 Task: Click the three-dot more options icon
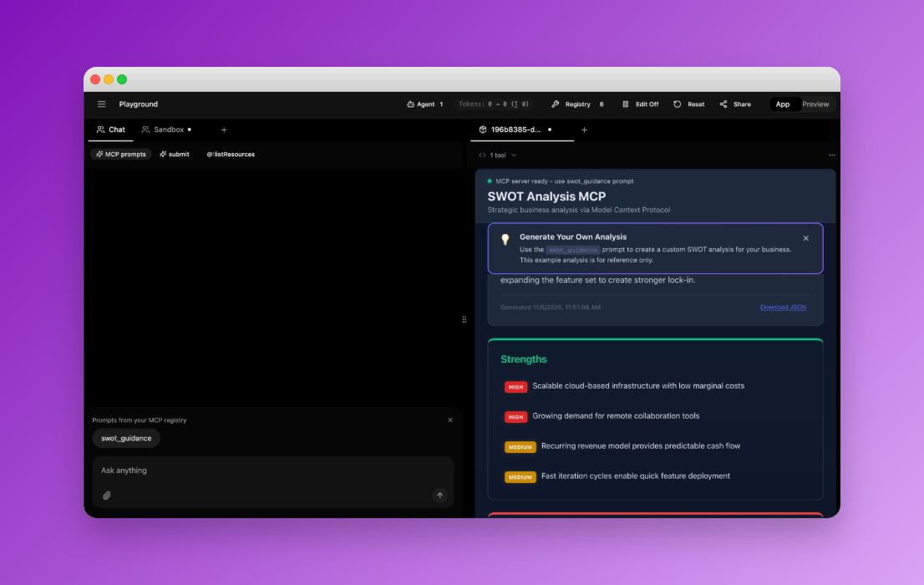(x=831, y=155)
